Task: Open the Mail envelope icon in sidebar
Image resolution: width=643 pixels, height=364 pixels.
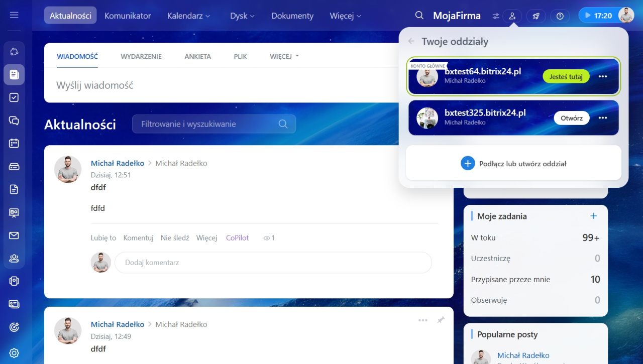Action: 14,235
